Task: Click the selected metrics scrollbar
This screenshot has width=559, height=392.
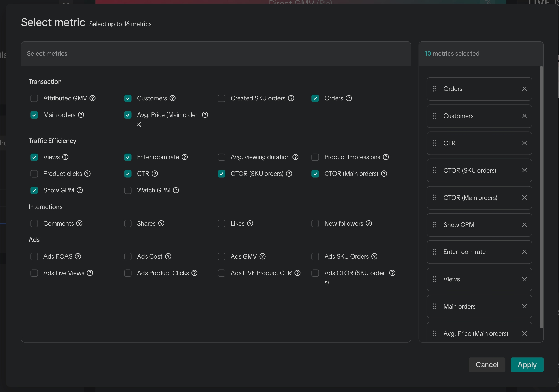Action: coord(541,197)
